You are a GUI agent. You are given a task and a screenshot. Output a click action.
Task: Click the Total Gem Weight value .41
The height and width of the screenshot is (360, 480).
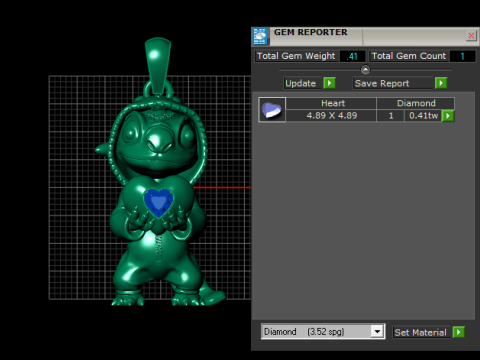[x=352, y=56]
